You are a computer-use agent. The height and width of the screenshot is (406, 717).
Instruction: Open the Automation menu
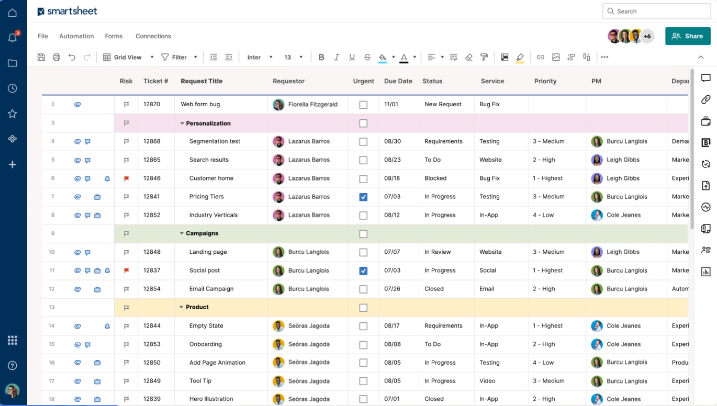[76, 36]
